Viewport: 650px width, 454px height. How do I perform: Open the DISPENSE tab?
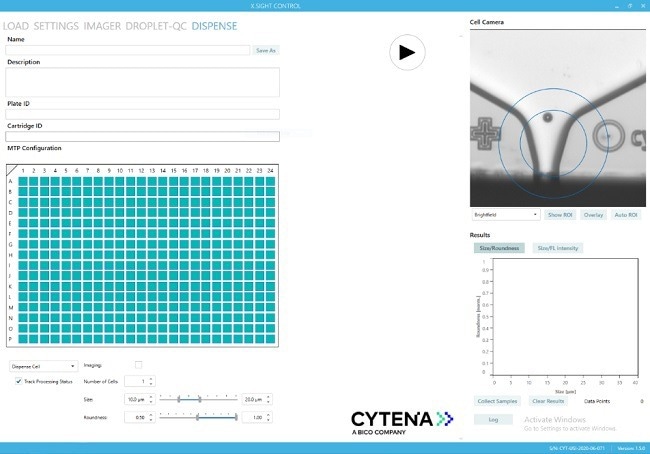pos(214,26)
